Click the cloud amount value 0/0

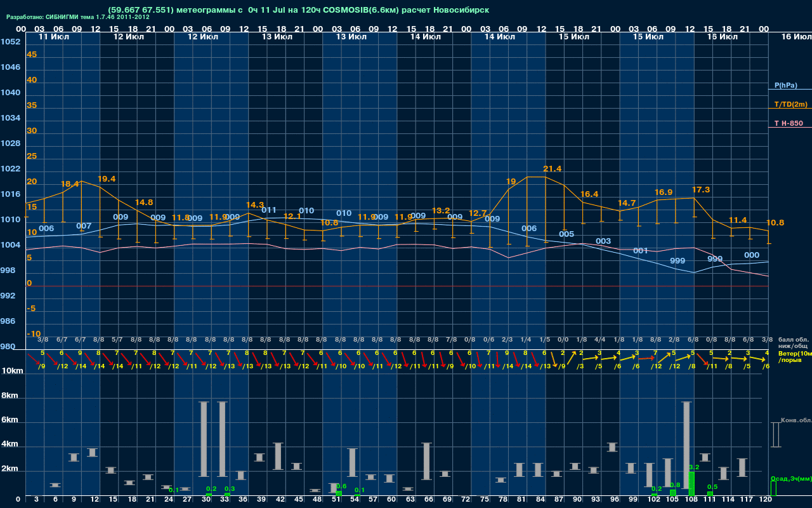(x=561, y=340)
